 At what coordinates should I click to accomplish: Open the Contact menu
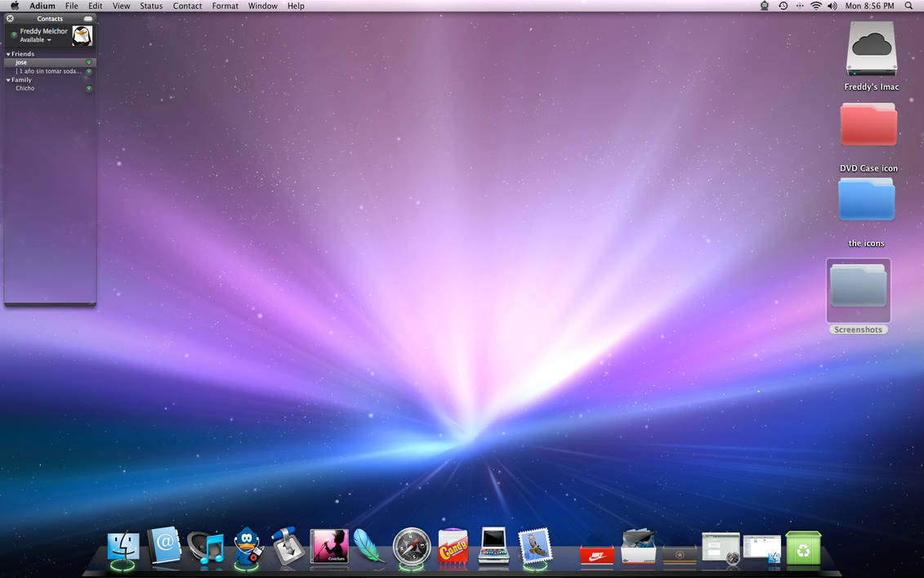tap(187, 6)
